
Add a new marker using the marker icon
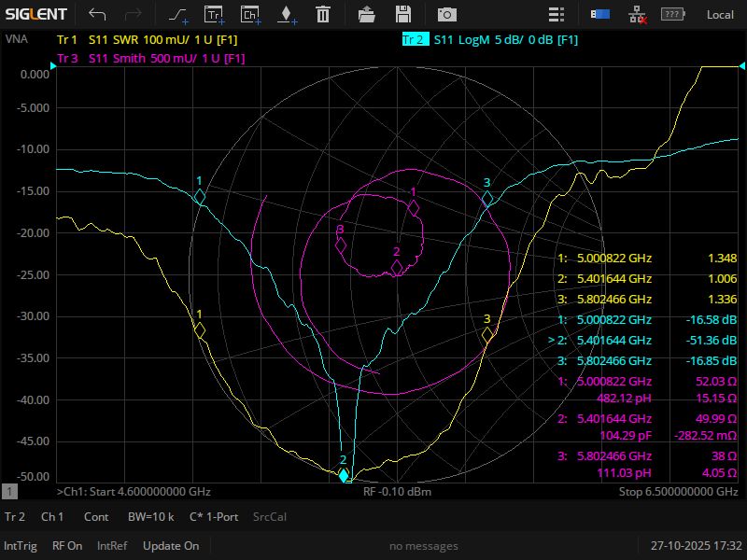(x=286, y=14)
